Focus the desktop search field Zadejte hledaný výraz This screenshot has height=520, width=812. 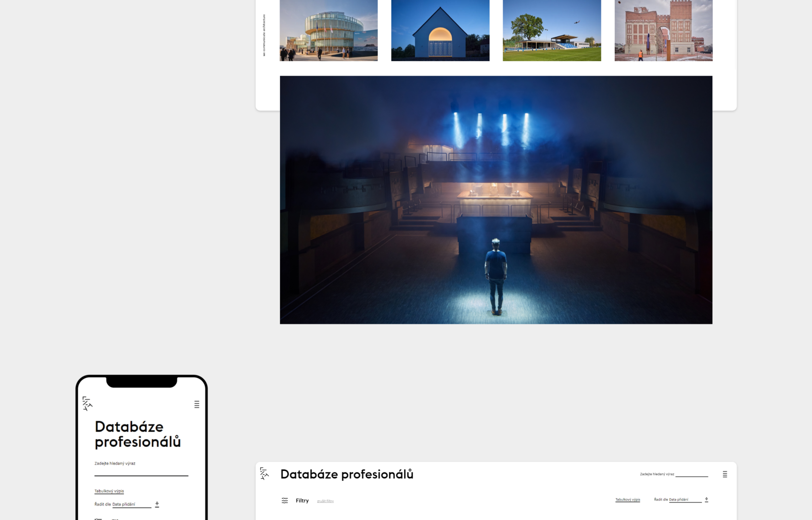tap(691, 474)
